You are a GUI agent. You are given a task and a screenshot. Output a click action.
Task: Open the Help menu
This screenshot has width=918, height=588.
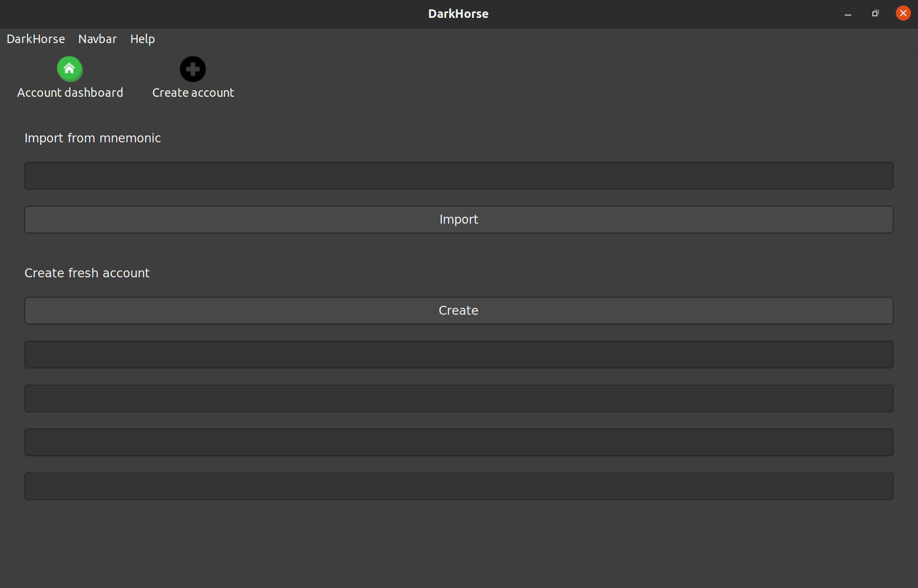point(142,39)
